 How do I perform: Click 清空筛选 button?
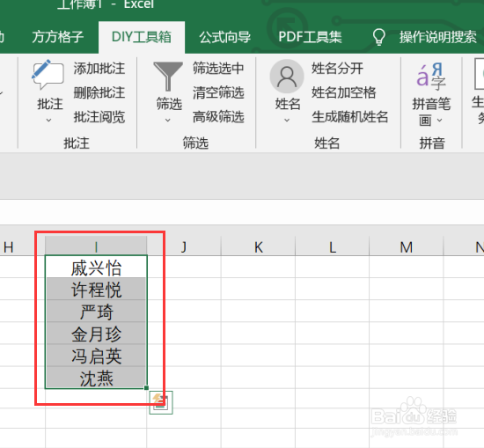pos(218,92)
